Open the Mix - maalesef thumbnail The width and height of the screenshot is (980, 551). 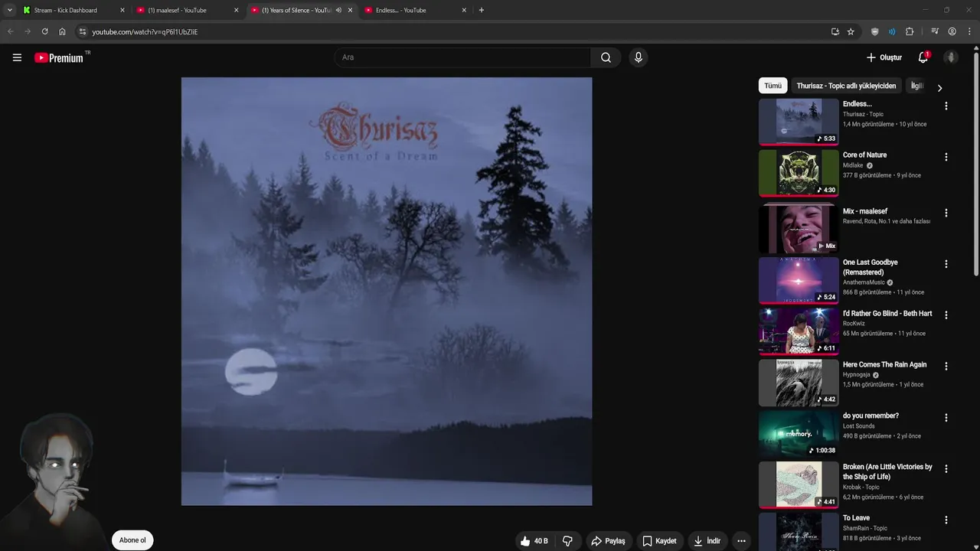[799, 229]
